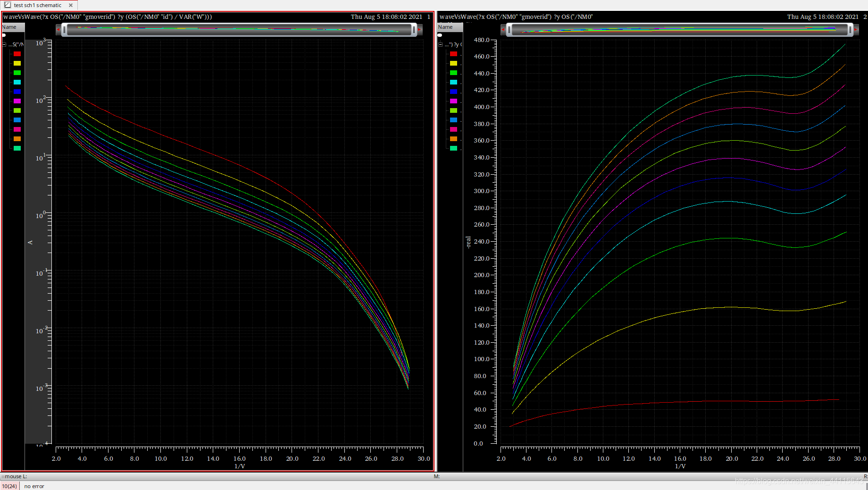Click the red curve in the right plot

[x=675, y=403]
